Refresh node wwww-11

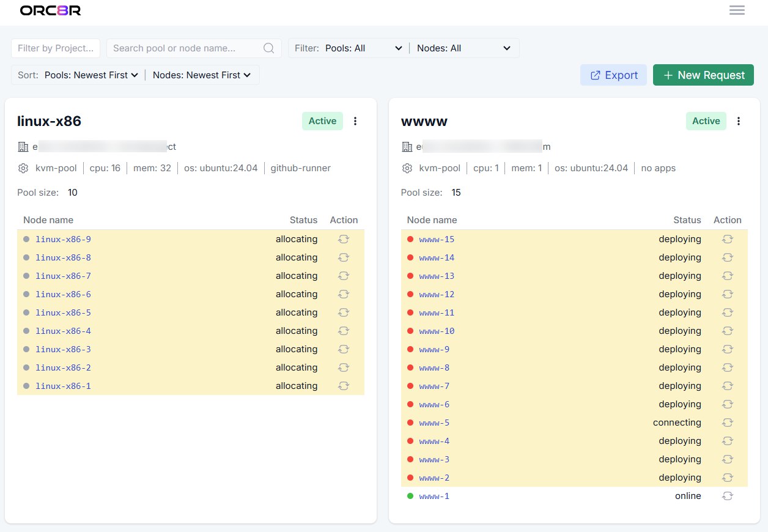(x=728, y=312)
